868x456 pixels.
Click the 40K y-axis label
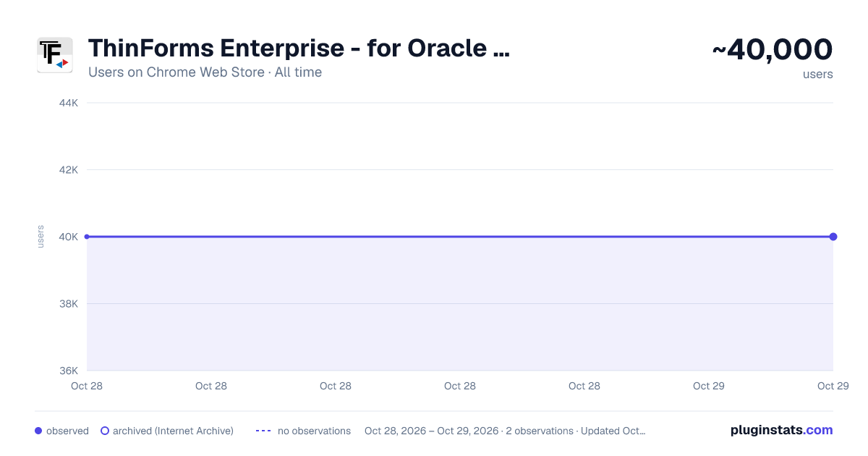click(68, 237)
